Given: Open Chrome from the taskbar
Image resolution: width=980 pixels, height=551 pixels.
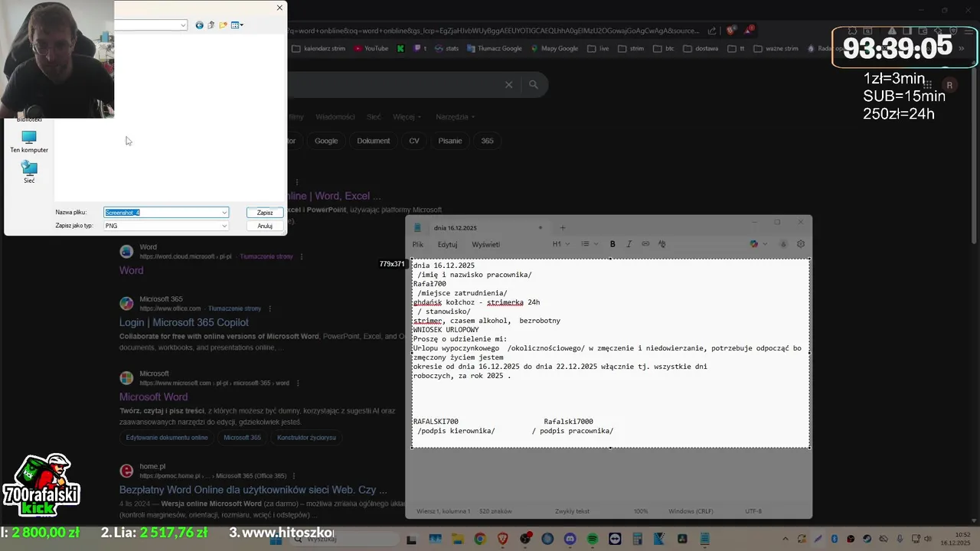Looking at the screenshot, I should (479, 540).
